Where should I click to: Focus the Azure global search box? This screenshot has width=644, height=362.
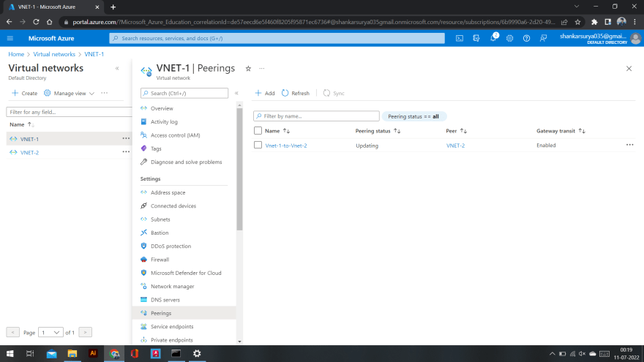(x=277, y=38)
